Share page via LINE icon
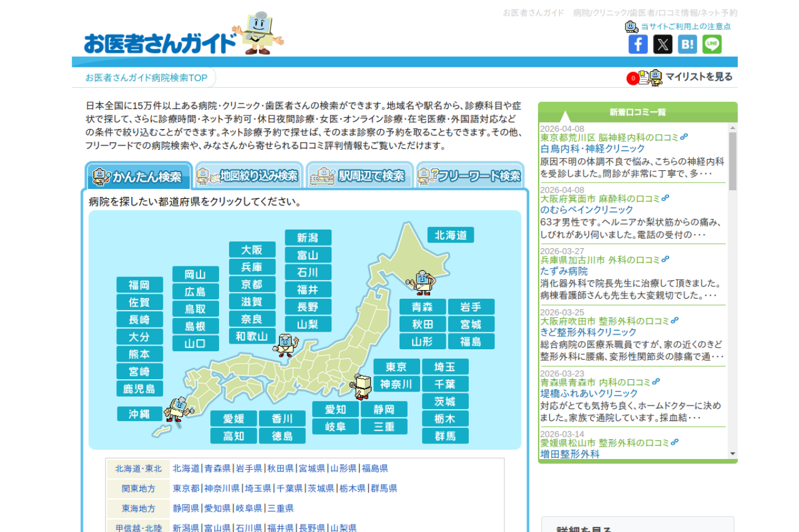 point(712,44)
